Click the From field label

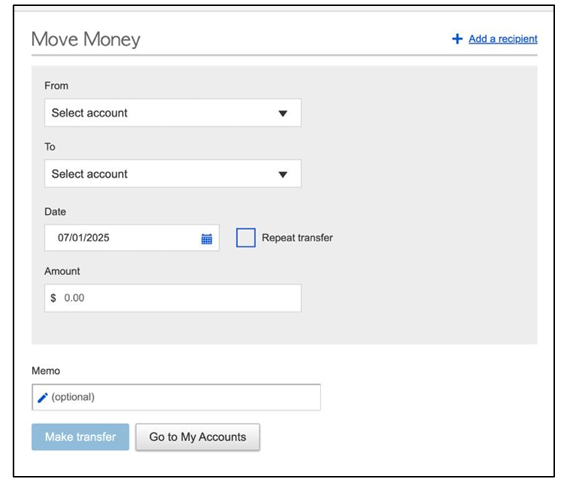tap(56, 86)
